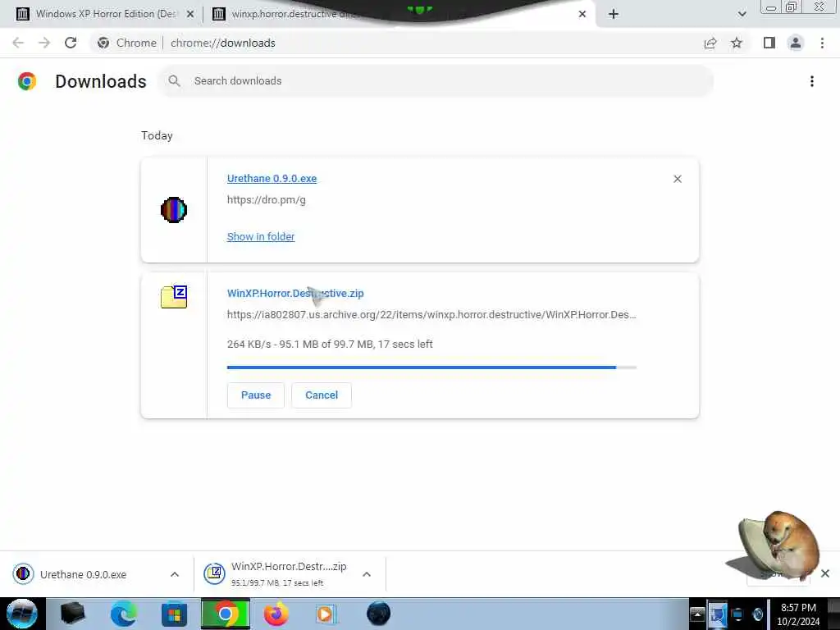Click the Chrome site info chip
Screen dimensions: 840x630
(127, 43)
